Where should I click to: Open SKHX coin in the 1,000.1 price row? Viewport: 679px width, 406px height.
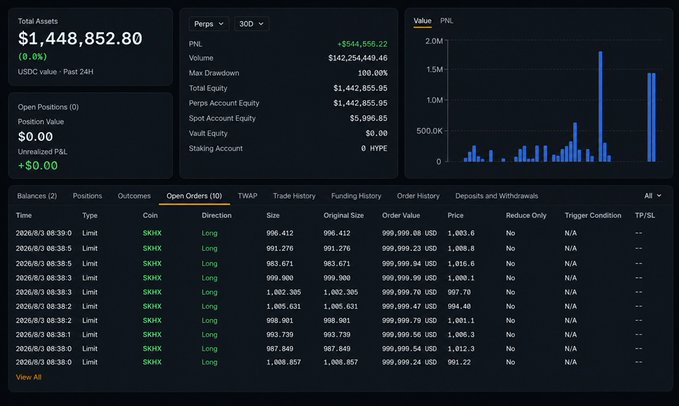click(152, 277)
